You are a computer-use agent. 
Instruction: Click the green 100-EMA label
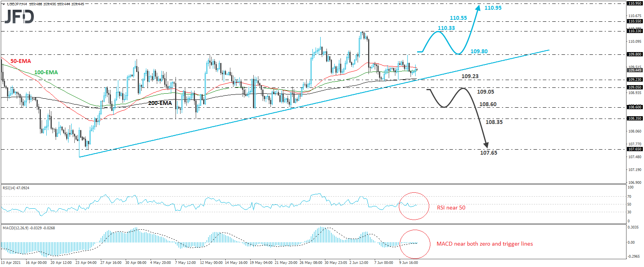tap(46, 72)
